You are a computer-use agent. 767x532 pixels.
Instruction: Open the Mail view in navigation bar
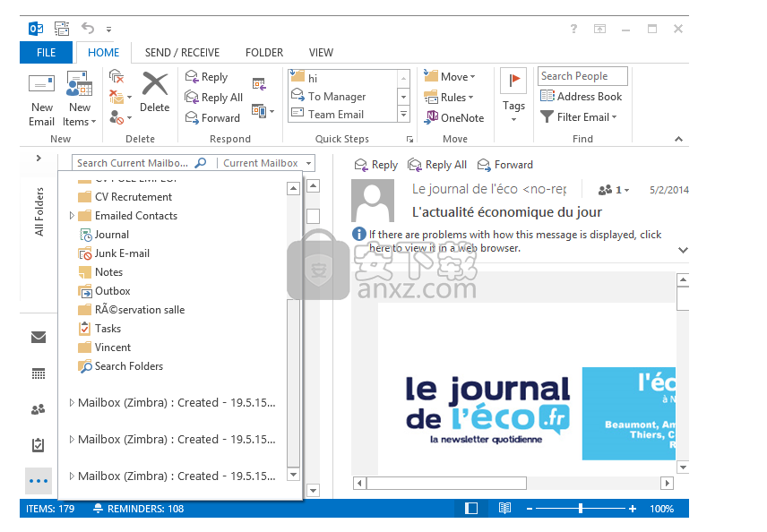click(39, 338)
